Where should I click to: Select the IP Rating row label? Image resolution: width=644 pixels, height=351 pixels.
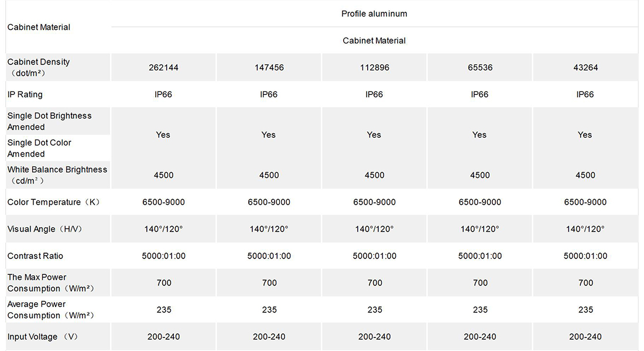click(25, 94)
